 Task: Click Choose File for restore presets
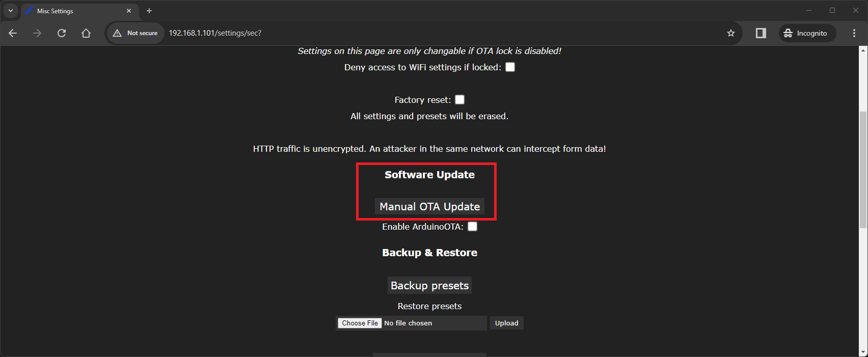360,323
